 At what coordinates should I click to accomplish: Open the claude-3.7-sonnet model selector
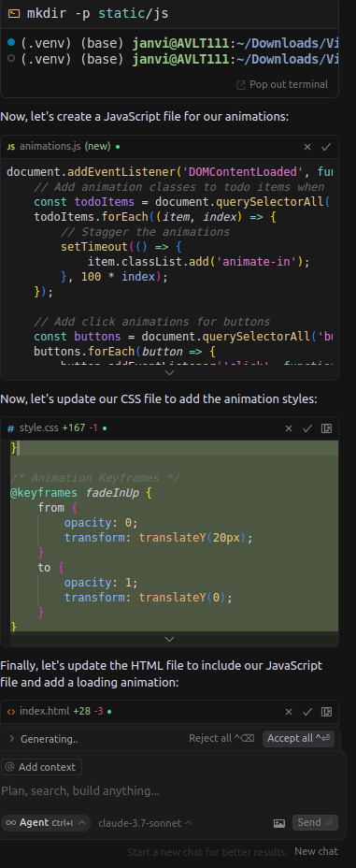click(145, 823)
